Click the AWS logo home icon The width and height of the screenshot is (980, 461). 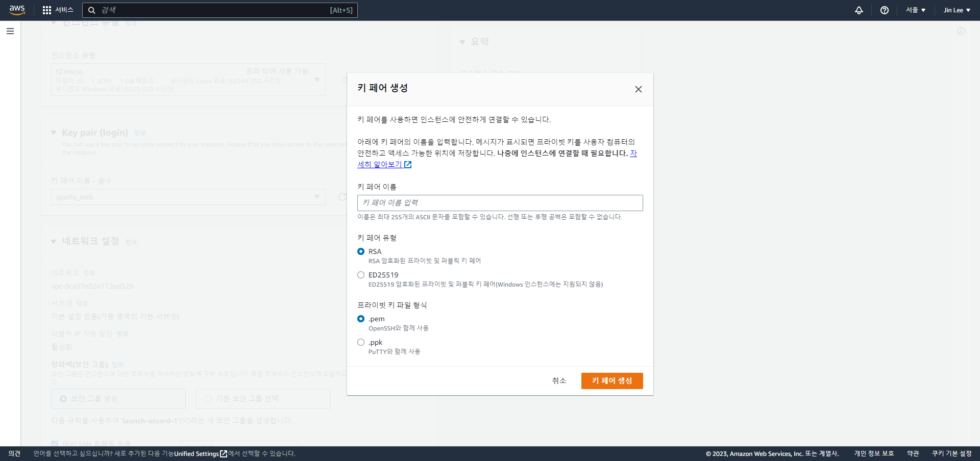(x=17, y=10)
